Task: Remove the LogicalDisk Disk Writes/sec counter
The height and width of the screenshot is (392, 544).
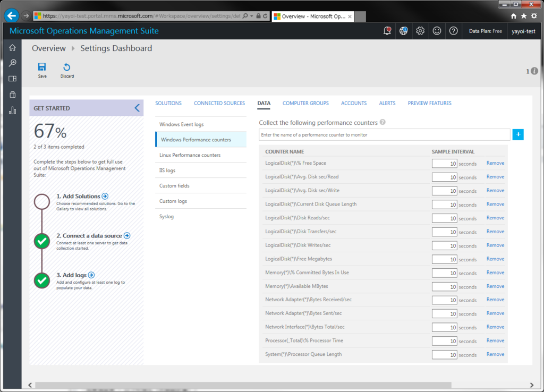Action: tap(495, 245)
